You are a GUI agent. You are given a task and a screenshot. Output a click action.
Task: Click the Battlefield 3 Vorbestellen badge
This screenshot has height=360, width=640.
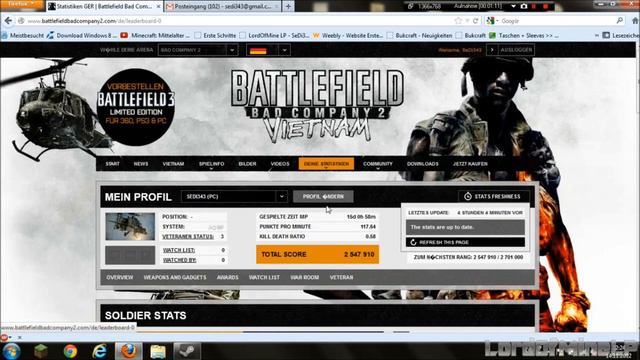click(x=136, y=107)
